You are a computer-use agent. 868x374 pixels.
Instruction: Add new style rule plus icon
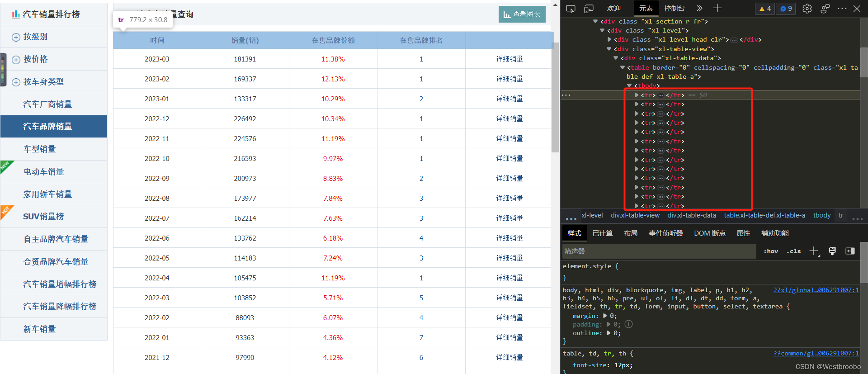[814, 251]
